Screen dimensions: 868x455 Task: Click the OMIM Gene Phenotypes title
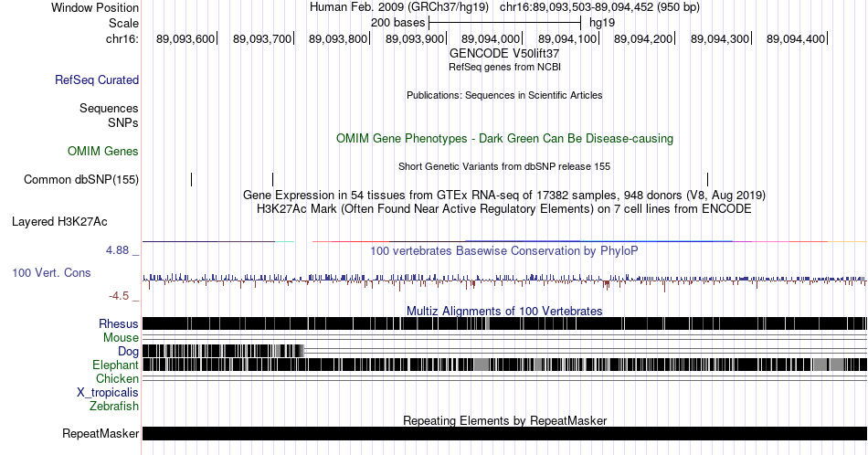pos(505,138)
